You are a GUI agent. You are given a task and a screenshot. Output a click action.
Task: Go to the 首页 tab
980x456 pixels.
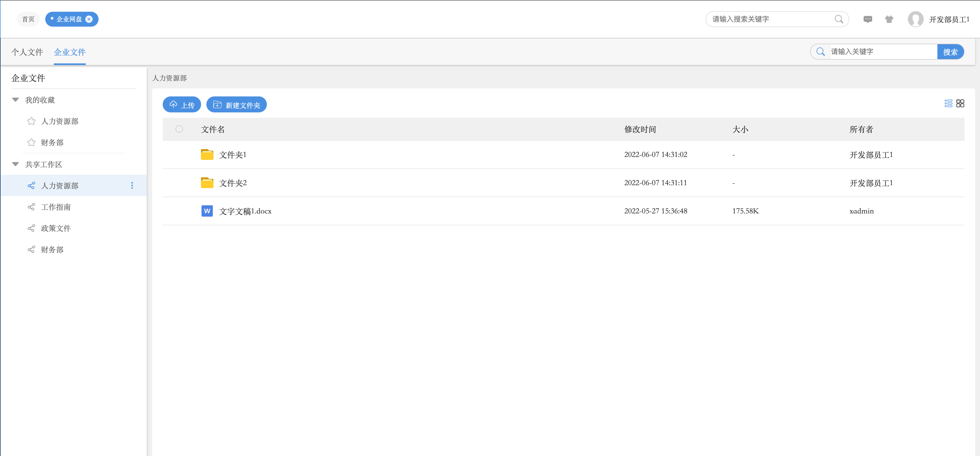pyautogui.click(x=28, y=19)
